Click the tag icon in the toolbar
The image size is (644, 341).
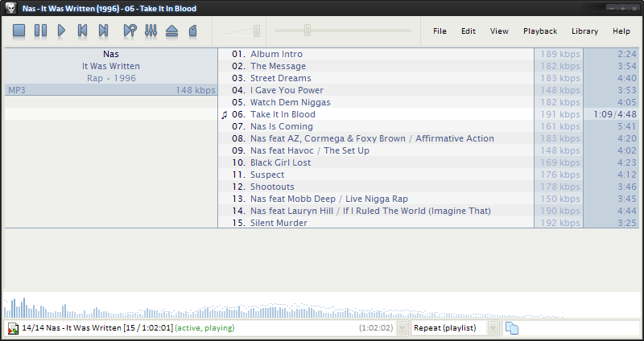192,31
